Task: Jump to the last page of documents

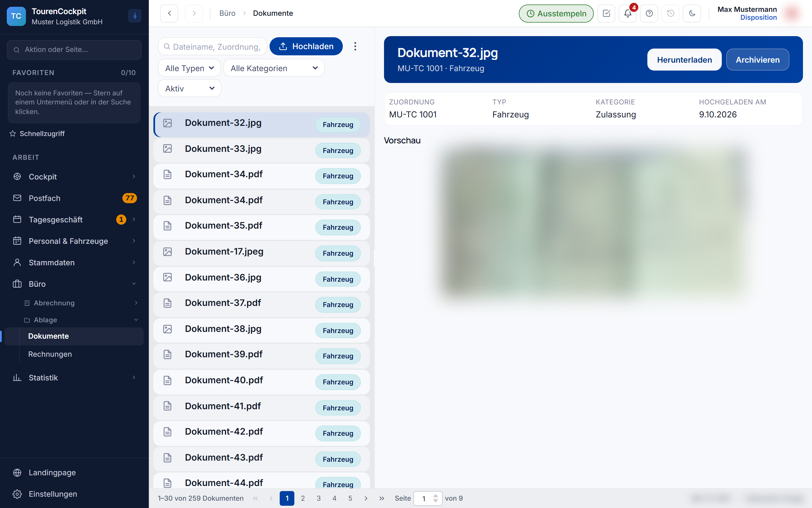Action: tap(381, 498)
